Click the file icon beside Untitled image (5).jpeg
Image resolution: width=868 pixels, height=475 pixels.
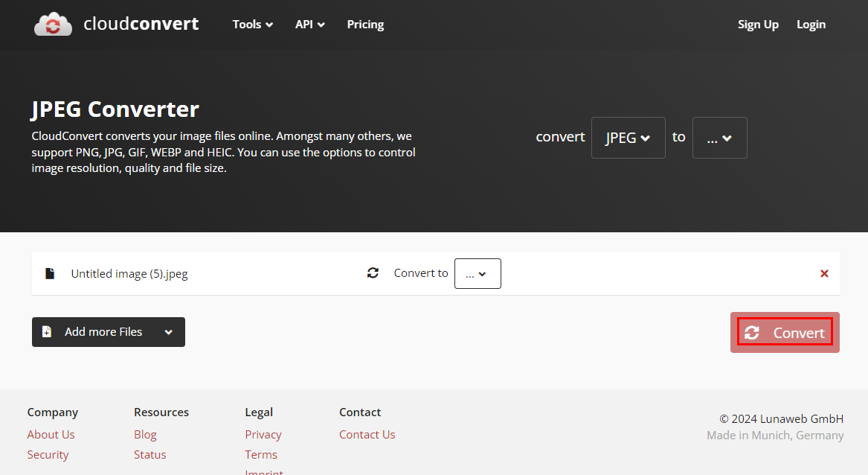(x=50, y=273)
